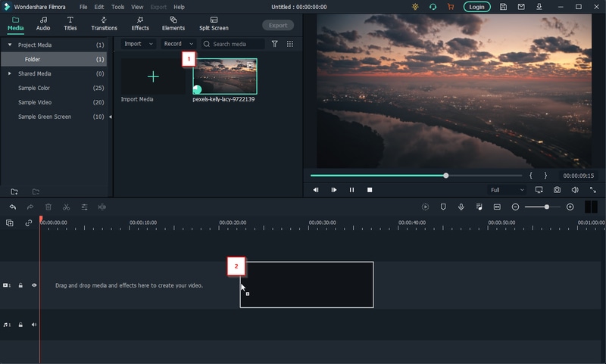Click the preview volume speaker icon
The image size is (606, 364).
[x=575, y=190]
